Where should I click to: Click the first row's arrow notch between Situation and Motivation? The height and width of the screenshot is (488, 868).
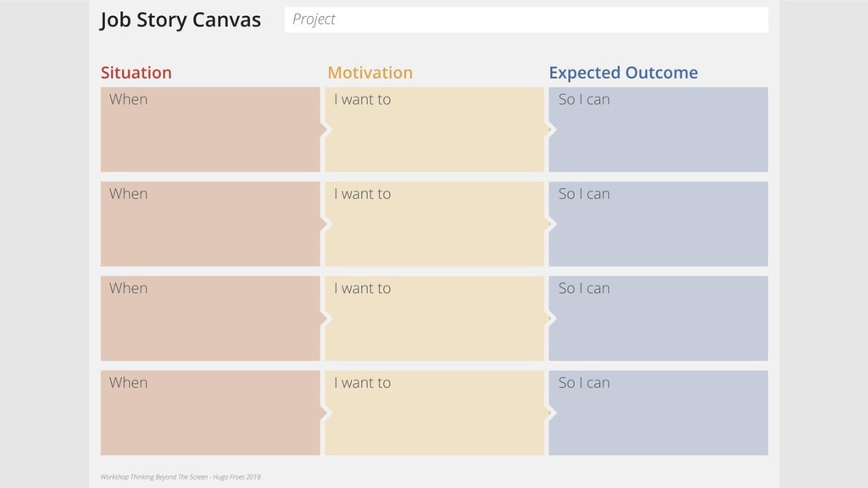pos(325,130)
